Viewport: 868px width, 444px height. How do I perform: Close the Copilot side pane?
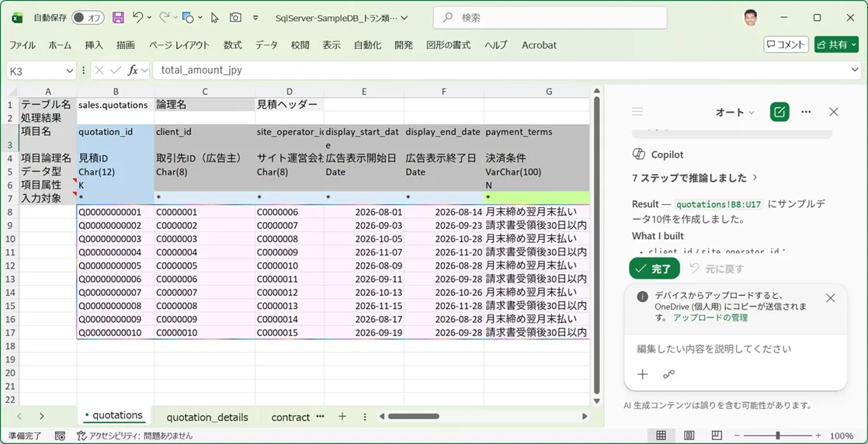tap(834, 112)
